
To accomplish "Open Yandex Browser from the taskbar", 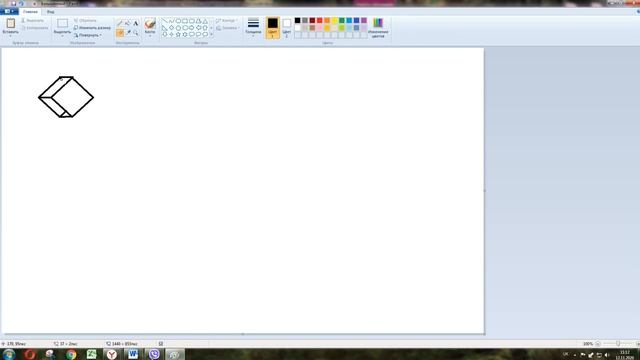I will [x=111, y=354].
